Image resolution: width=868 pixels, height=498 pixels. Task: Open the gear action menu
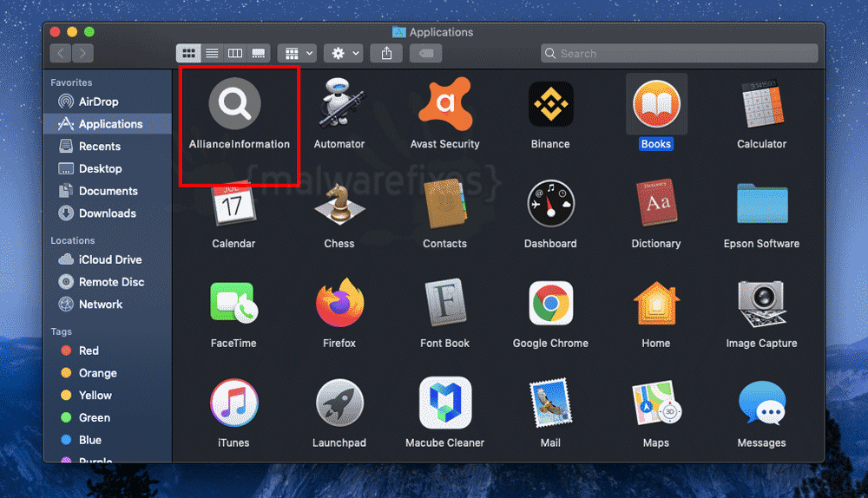344,53
